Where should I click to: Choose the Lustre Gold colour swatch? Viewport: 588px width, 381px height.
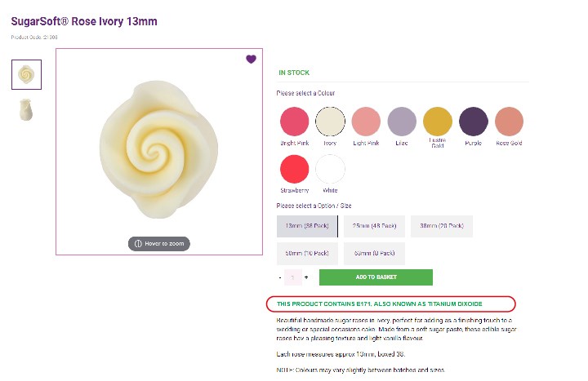(x=437, y=122)
